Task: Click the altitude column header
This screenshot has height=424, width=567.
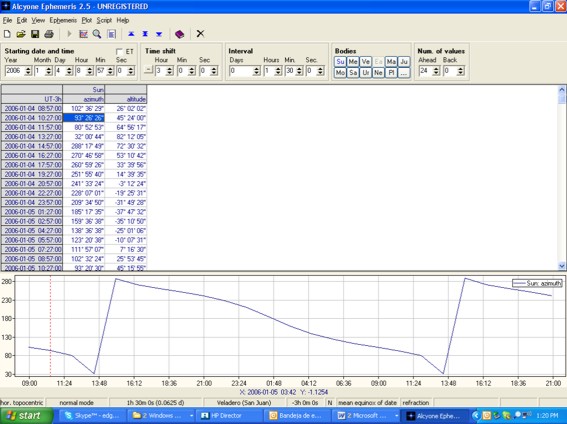Action: [126, 99]
